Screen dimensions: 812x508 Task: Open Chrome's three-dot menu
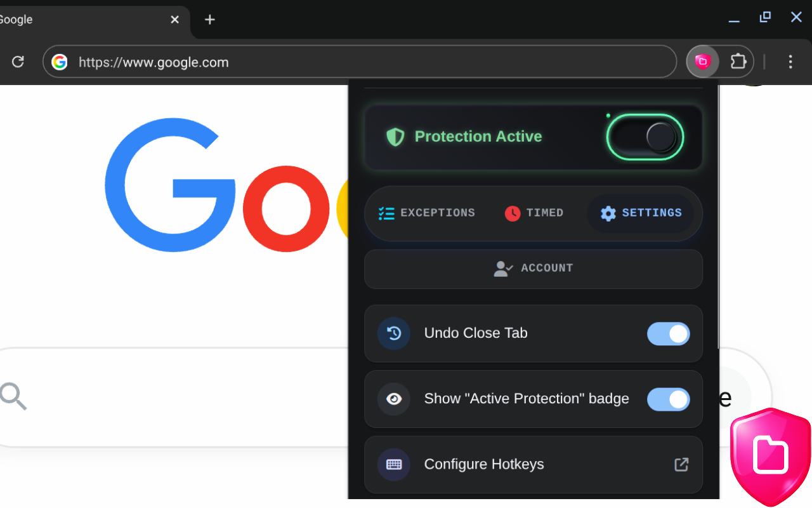[x=790, y=62]
